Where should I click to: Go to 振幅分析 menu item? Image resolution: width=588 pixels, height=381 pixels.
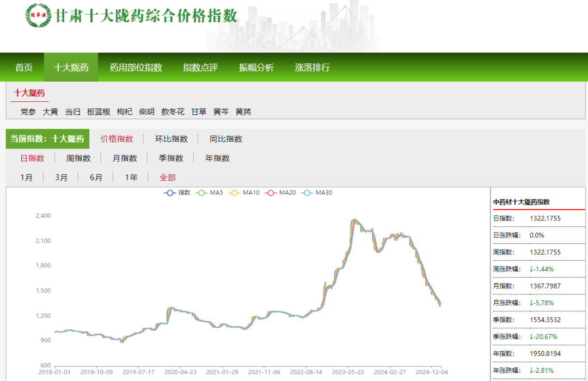pyautogui.click(x=256, y=67)
